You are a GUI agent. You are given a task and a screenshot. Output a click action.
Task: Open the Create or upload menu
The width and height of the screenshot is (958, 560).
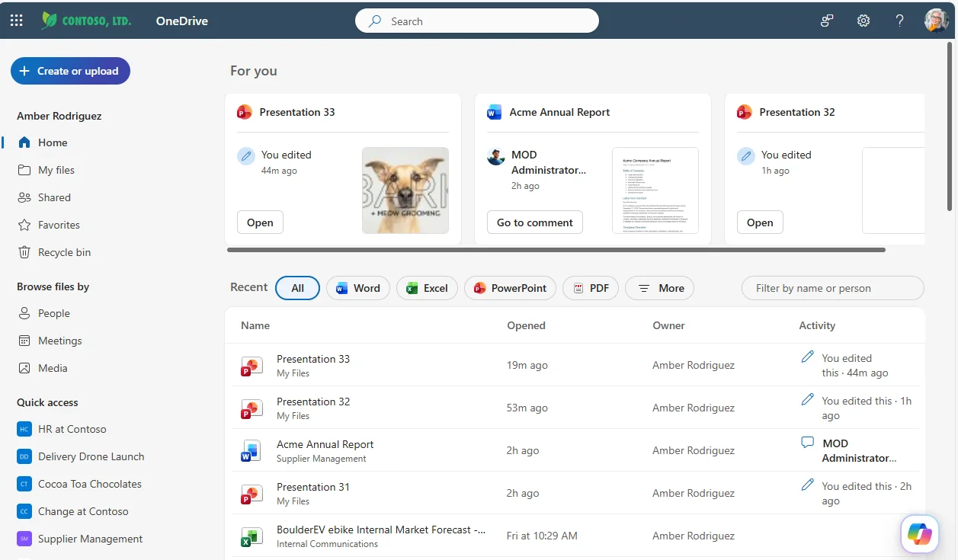(70, 71)
